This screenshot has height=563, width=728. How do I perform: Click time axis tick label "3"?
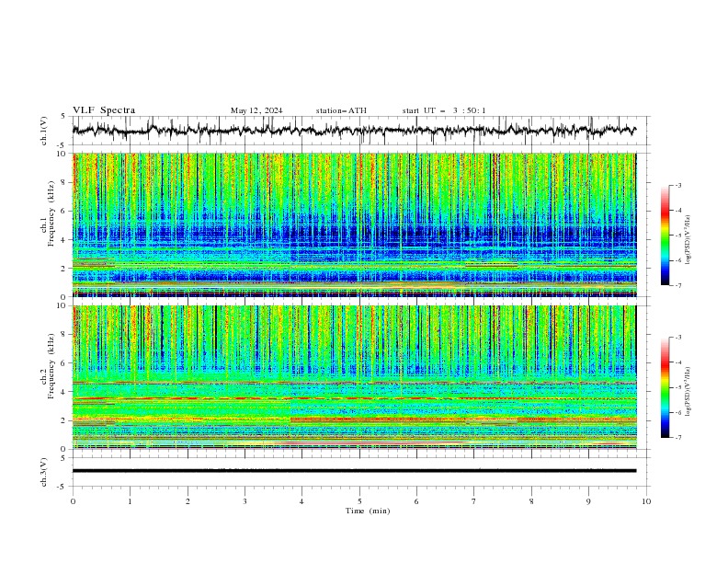click(245, 501)
